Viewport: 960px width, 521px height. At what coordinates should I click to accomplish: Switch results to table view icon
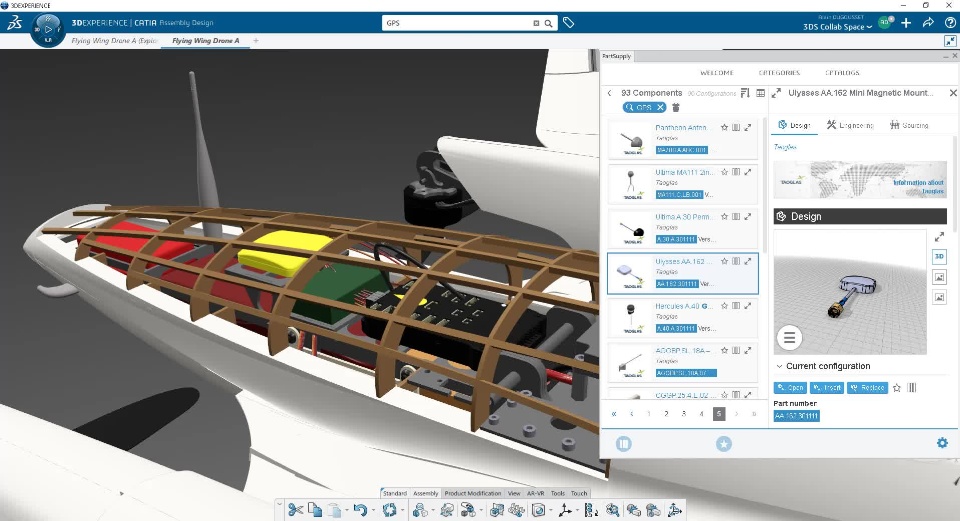click(x=760, y=93)
